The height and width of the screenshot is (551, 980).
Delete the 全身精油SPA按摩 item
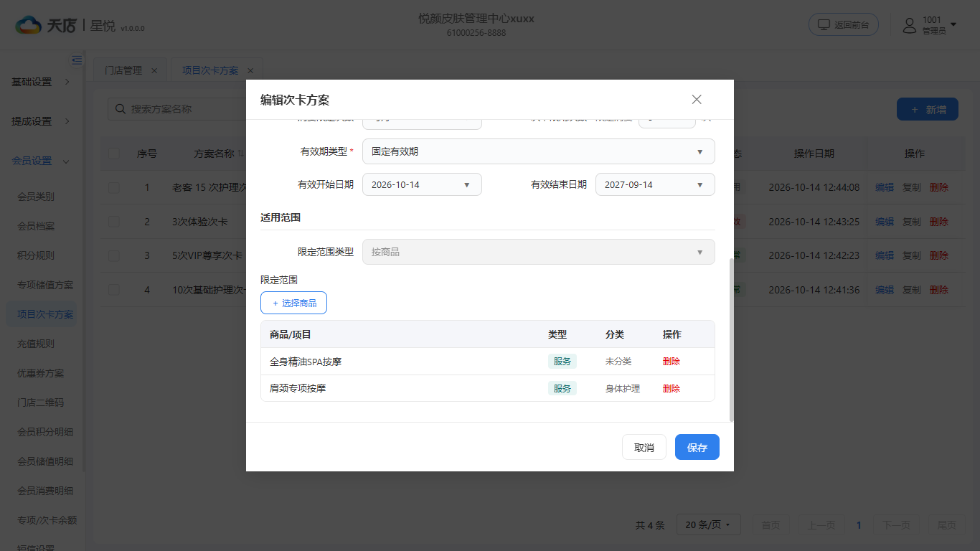point(672,362)
